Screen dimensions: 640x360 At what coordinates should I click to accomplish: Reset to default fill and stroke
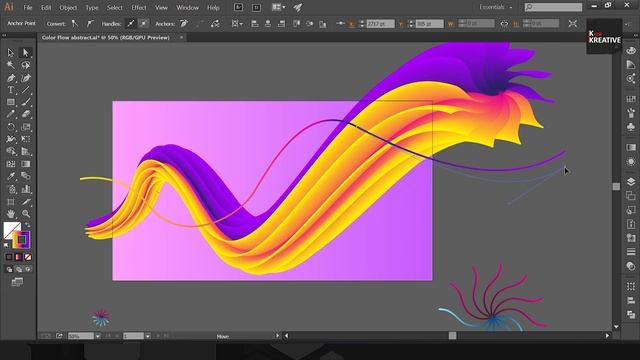pyautogui.click(x=7, y=245)
